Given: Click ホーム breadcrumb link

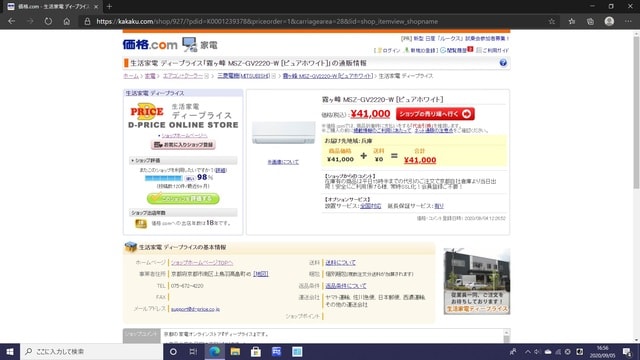Looking at the screenshot, I should click(131, 76).
